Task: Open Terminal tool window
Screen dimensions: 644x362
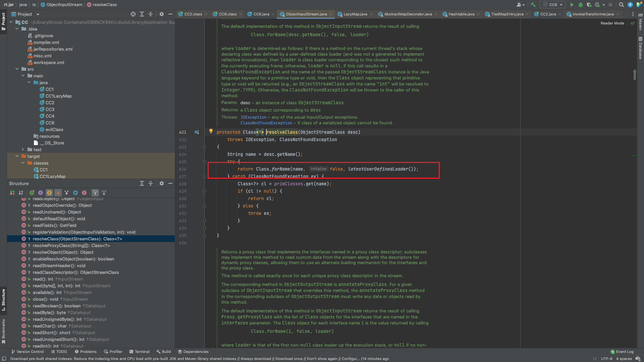Action: click(139, 352)
